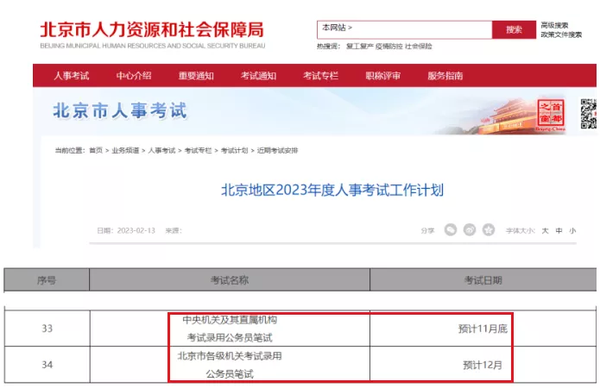Open the 本网站 search scope selector
This screenshot has height=388, width=600.
click(x=337, y=28)
